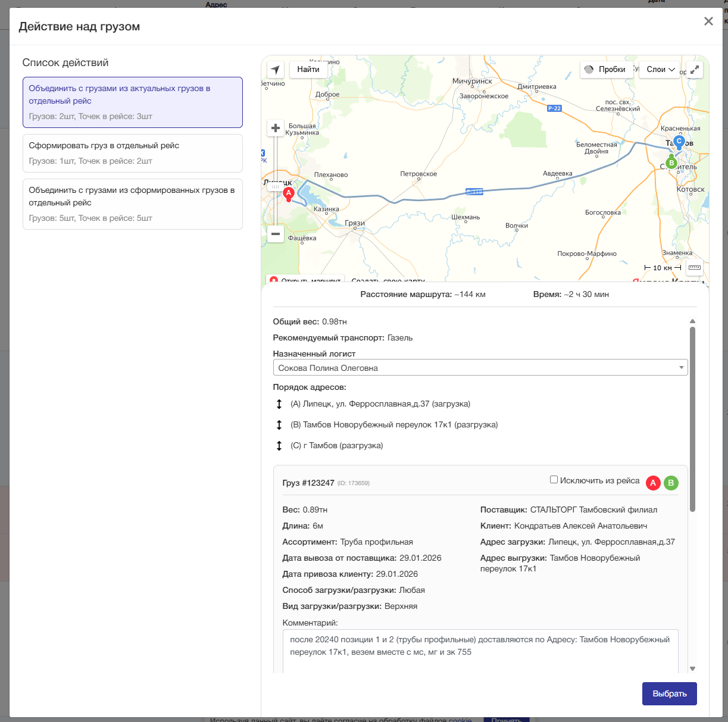Open the Слои layers dropdown
The width and height of the screenshot is (728, 722).
point(660,70)
